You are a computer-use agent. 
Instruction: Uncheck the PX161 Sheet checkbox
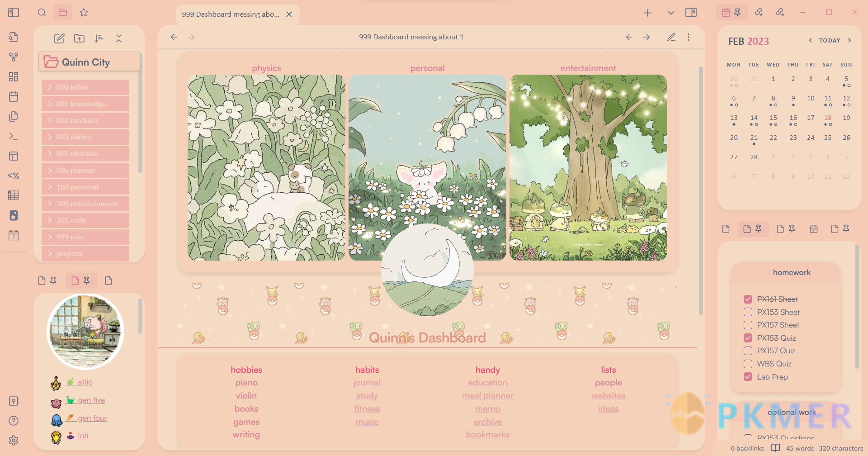[748, 299]
